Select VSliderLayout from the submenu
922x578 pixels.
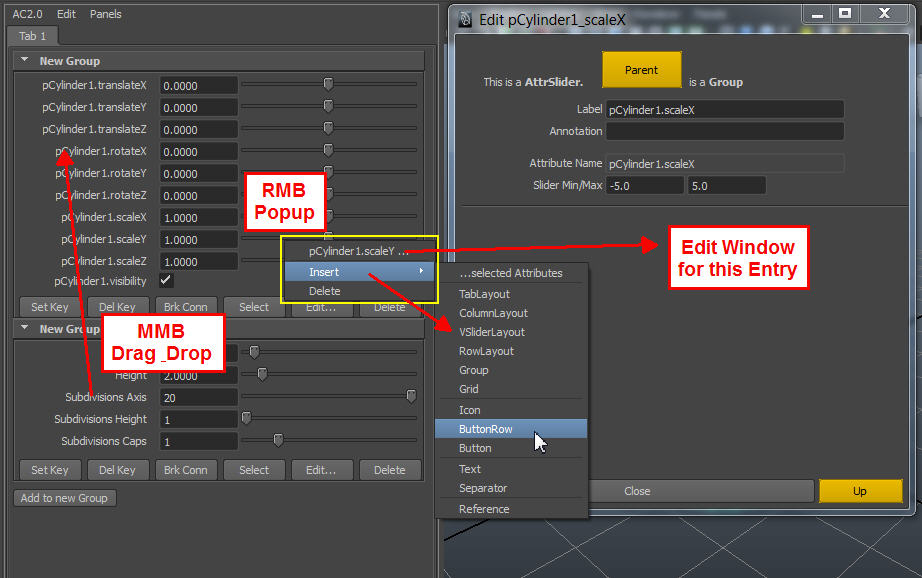click(492, 332)
